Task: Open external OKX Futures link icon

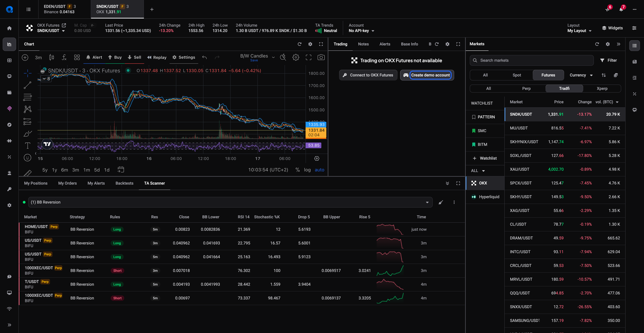Action: 64,25
